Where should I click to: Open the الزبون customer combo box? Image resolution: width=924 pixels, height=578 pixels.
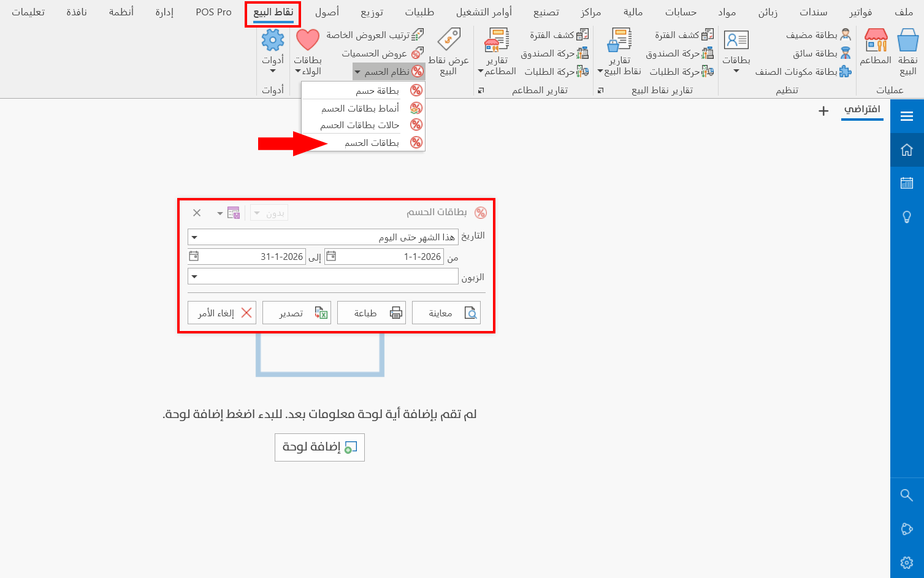click(x=323, y=276)
